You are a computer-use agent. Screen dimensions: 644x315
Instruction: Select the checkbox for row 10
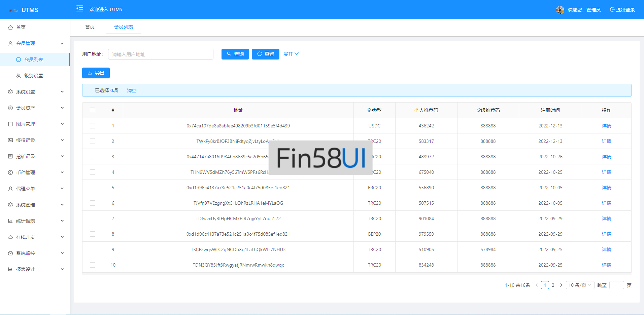(x=93, y=265)
